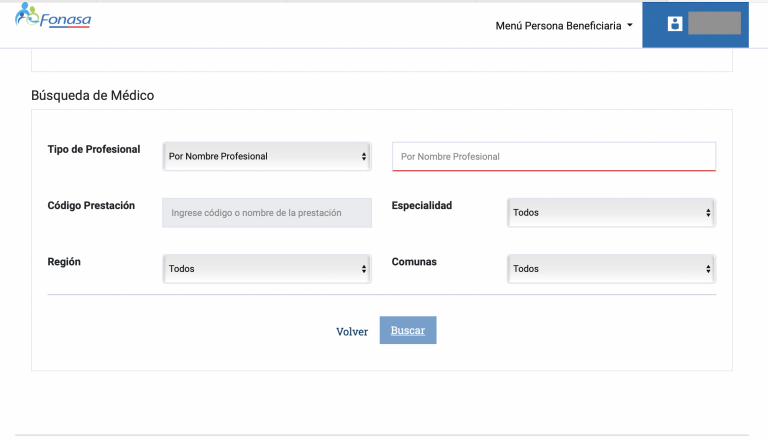Image resolution: width=768 pixels, height=442 pixels.
Task: Click the Región label
Action: 64,261
